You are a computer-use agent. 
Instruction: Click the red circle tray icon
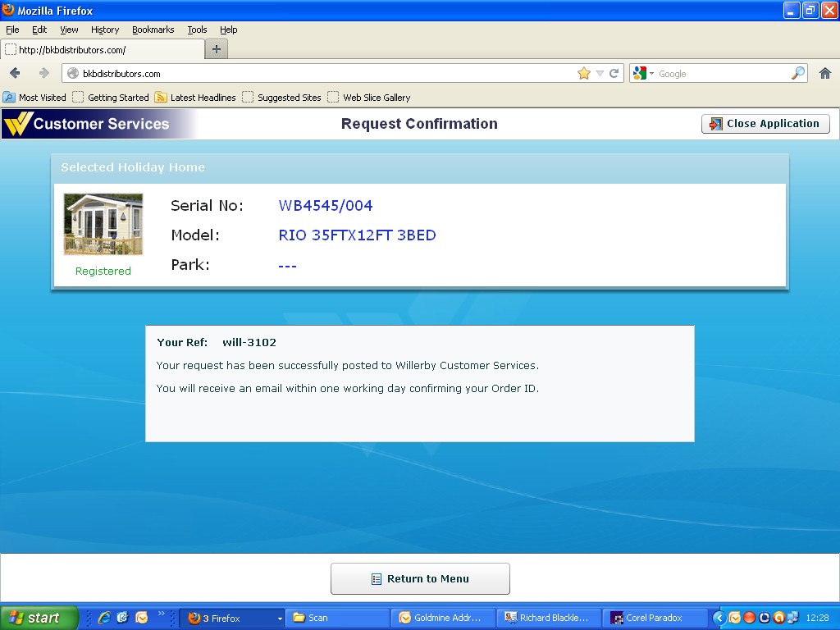(x=750, y=618)
